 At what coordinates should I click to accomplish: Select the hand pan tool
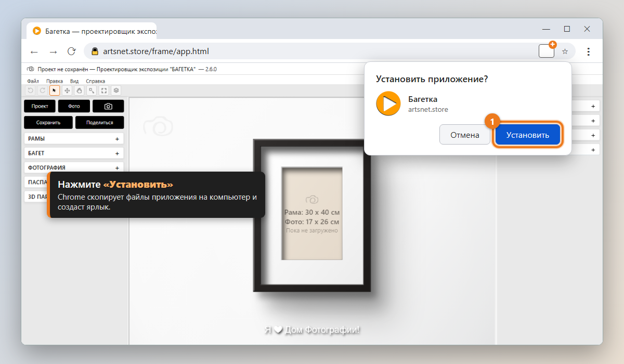pyautogui.click(x=79, y=90)
